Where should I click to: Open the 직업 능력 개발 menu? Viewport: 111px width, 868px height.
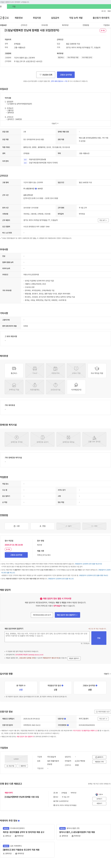coord(76,18)
